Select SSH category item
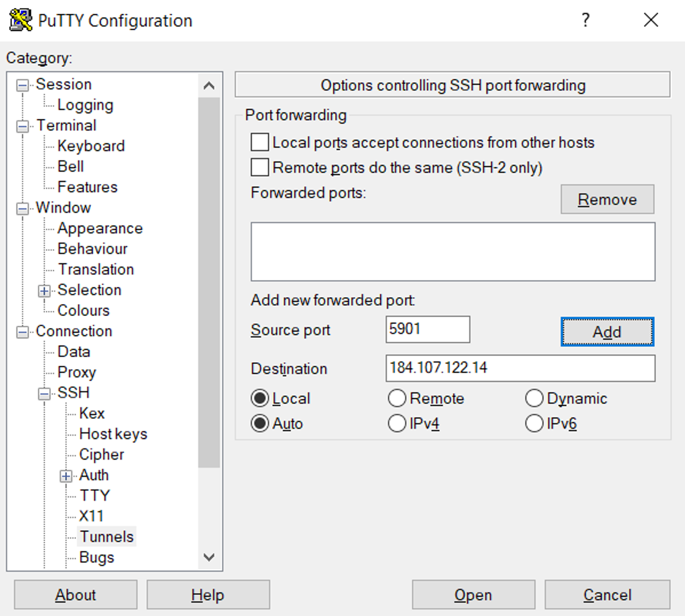 (73, 392)
